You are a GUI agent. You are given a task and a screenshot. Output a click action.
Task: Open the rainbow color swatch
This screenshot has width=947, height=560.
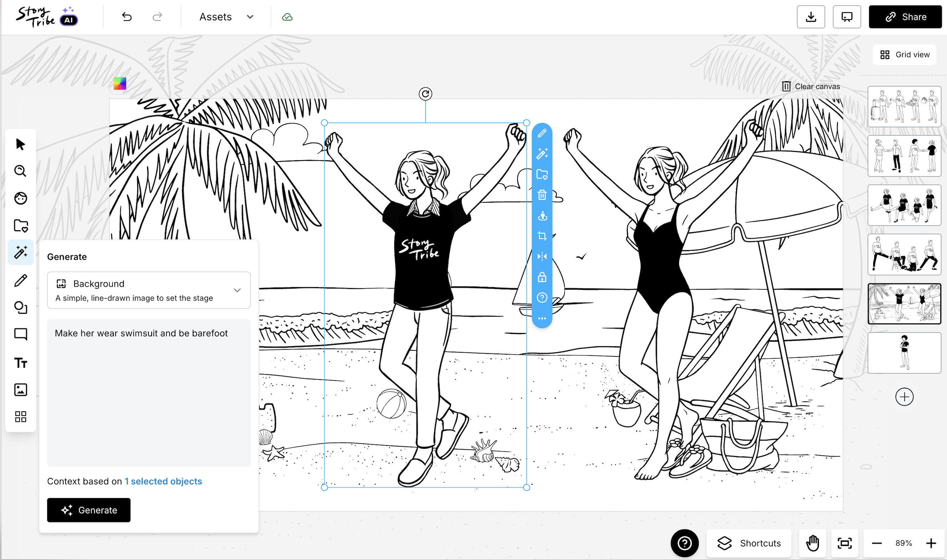[x=120, y=83]
